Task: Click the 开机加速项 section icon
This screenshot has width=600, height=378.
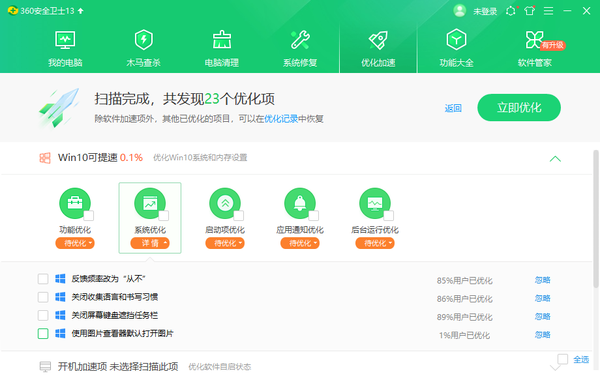Action: point(45,367)
